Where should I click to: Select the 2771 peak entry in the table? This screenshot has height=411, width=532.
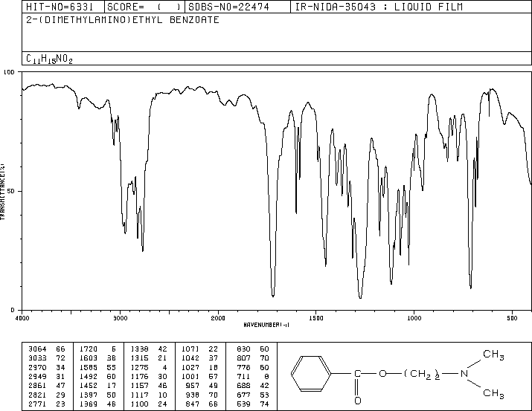click(x=47, y=404)
